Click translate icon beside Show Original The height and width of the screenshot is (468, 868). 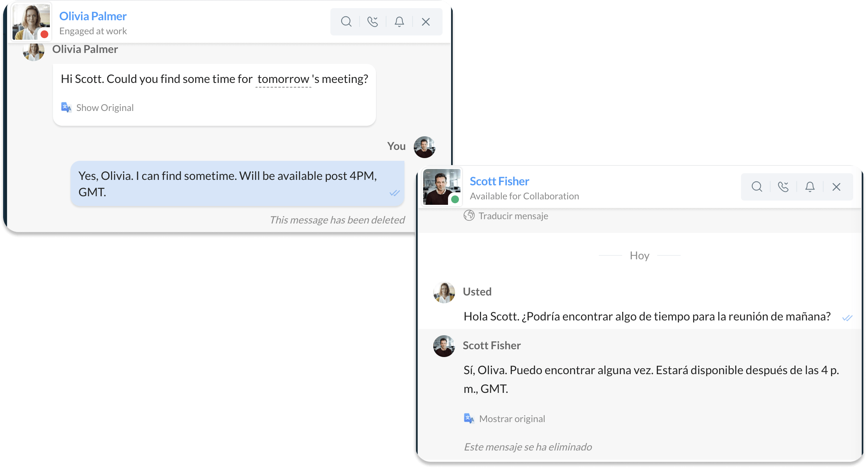66,107
